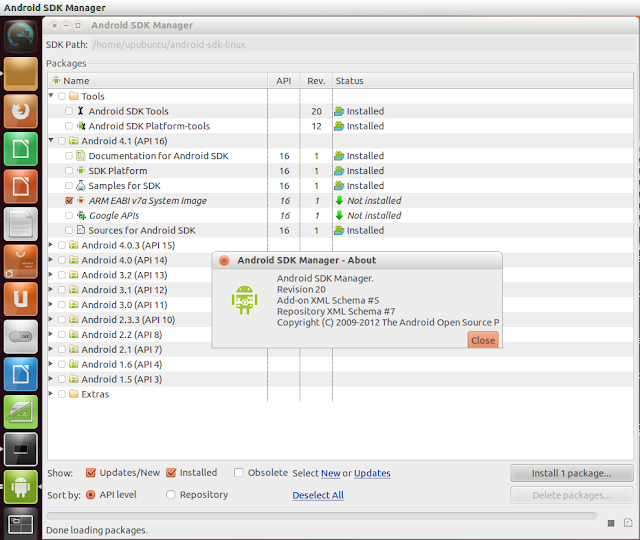Click the Rev. column header
640x540 pixels.
point(316,81)
